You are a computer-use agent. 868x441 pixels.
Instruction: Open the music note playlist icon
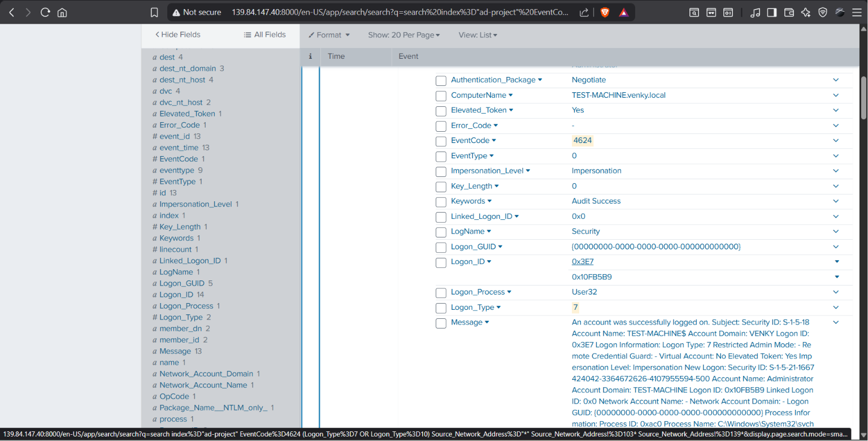tap(755, 12)
